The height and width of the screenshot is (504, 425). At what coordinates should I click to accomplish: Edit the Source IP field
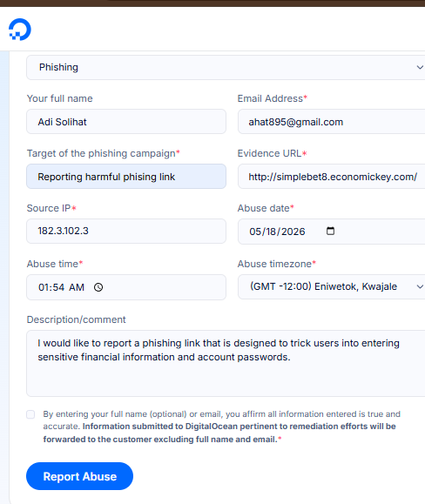click(126, 231)
